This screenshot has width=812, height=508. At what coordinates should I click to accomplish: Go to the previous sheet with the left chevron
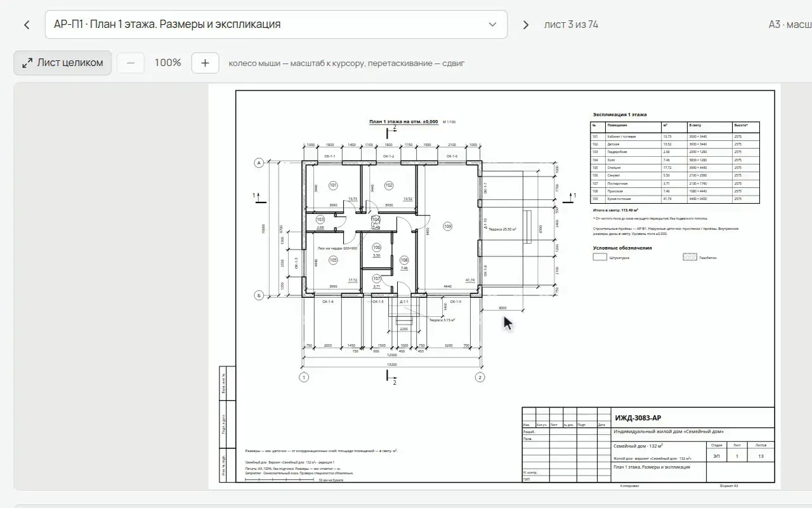point(27,25)
